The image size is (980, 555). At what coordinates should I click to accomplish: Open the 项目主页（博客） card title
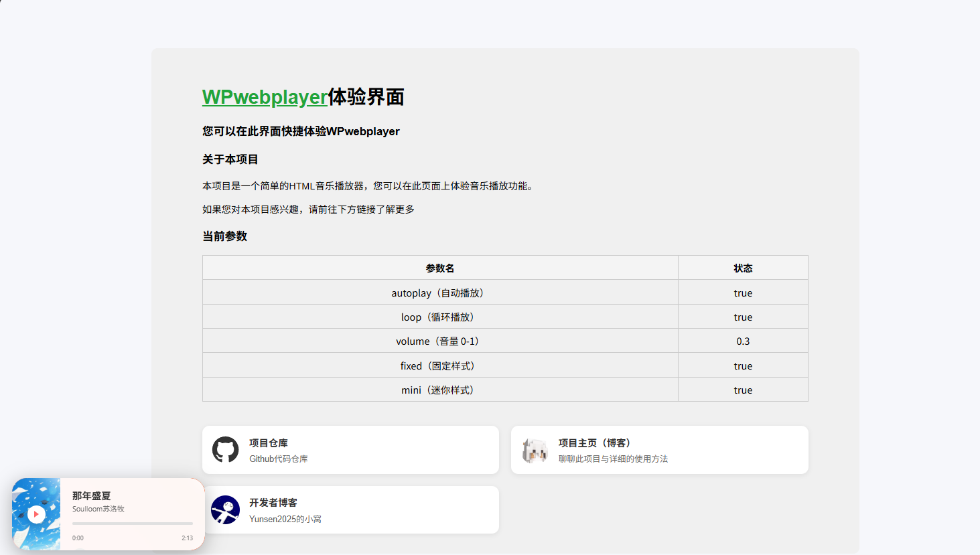tap(594, 443)
